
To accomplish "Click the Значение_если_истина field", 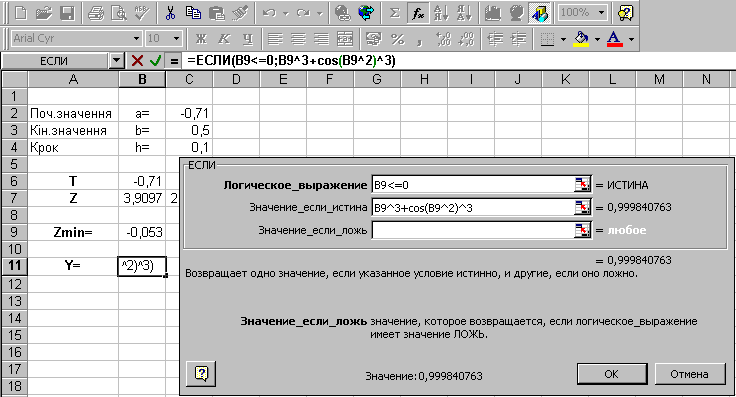I will (472, 207).
